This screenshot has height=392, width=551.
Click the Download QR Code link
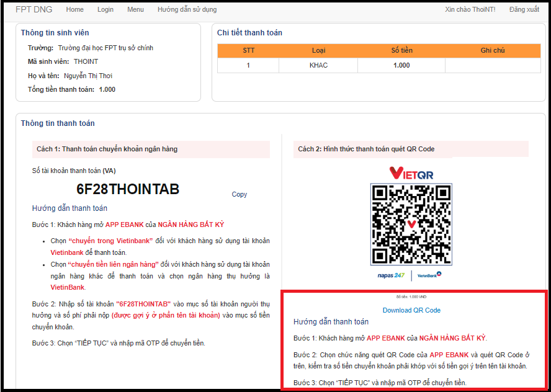(x=411, y=310)
